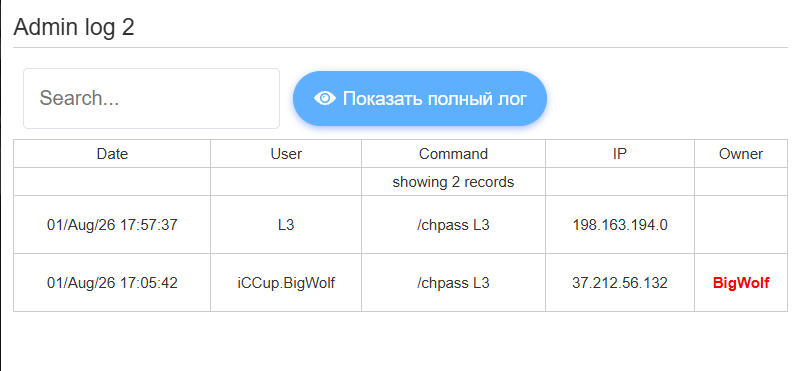Click the iCCup.BigWolf row /chpass L3 command

click(x=453, y=283)
